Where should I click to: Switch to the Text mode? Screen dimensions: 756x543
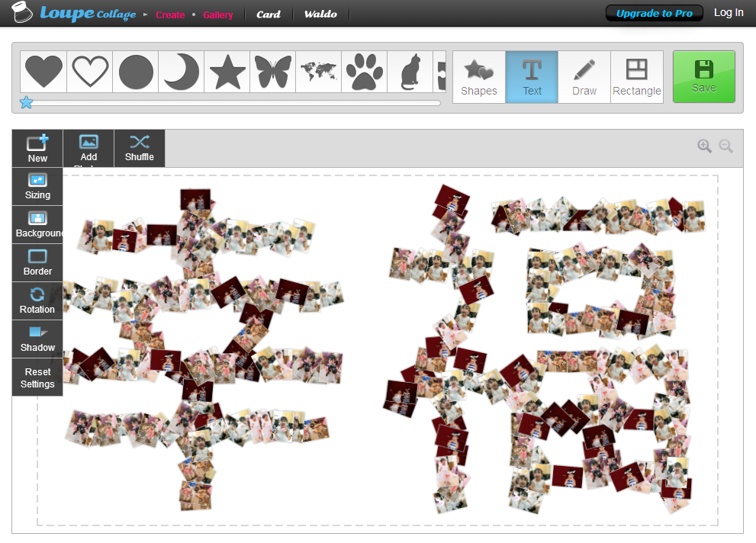pyautogui.click(x=532, y=77)
